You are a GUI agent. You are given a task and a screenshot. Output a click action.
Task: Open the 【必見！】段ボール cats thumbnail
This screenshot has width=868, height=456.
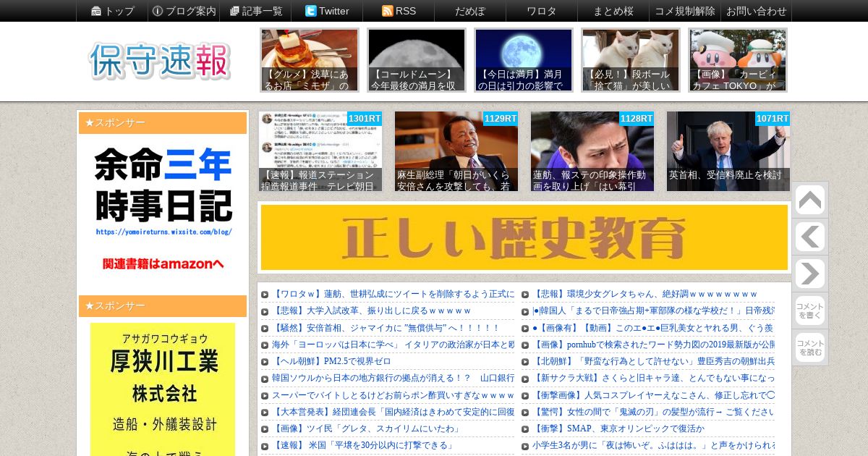(631, 60)
